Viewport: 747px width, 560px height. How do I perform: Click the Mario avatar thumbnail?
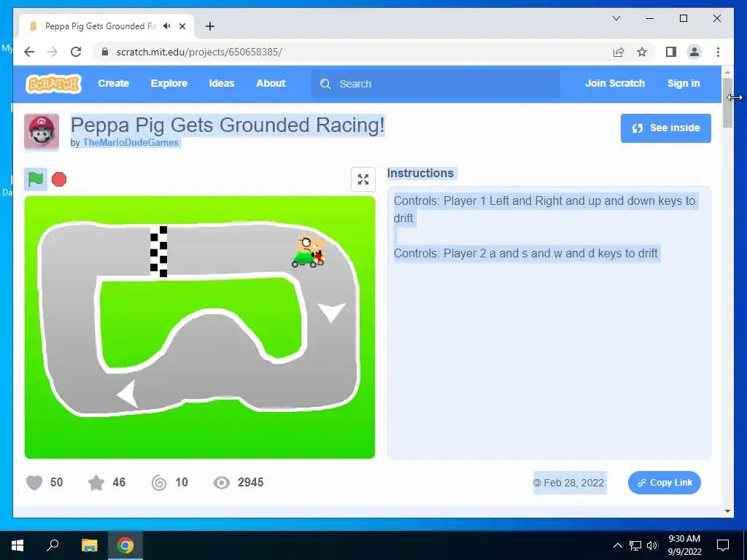point(42,131)
